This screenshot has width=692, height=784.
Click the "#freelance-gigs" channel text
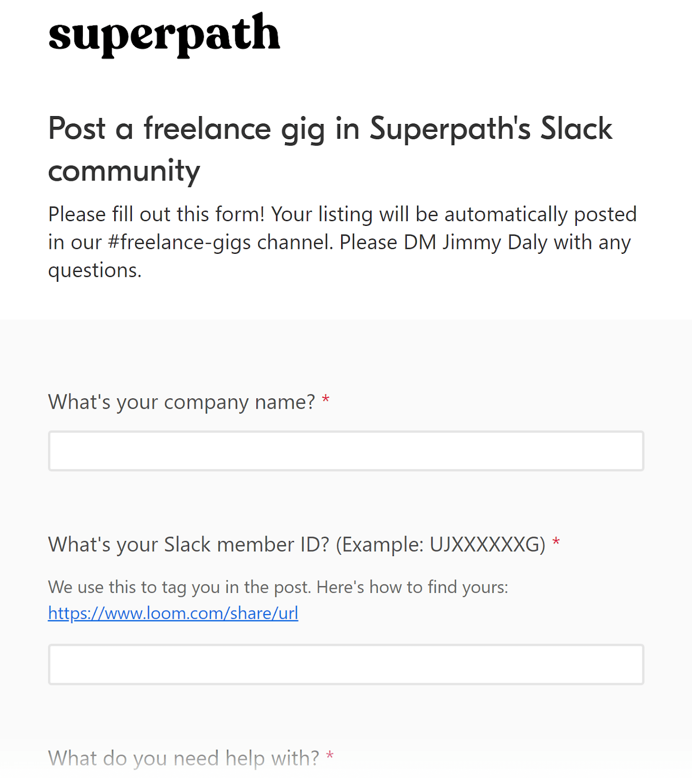tap(180, 241)
